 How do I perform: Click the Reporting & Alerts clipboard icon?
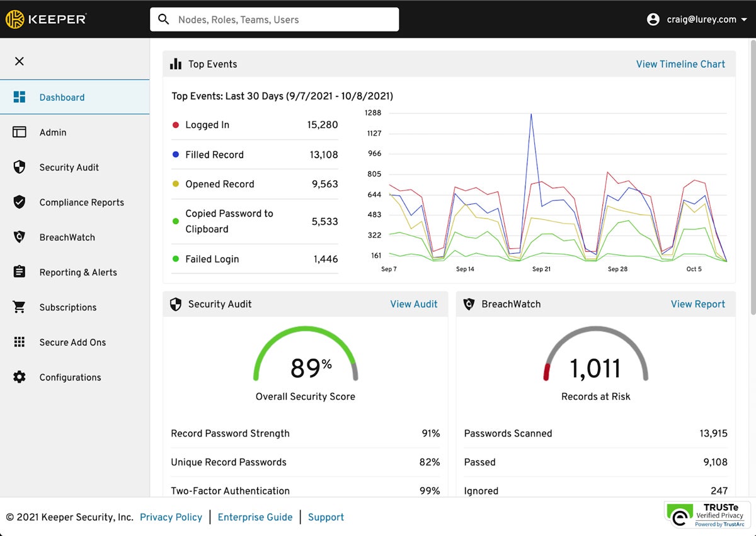coord(20,272)
